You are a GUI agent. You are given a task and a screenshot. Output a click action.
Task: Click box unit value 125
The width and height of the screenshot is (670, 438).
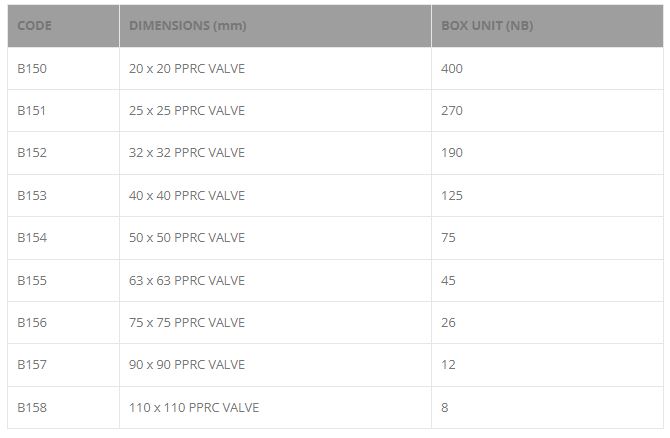pyautogui.click(x=452, y=195)
